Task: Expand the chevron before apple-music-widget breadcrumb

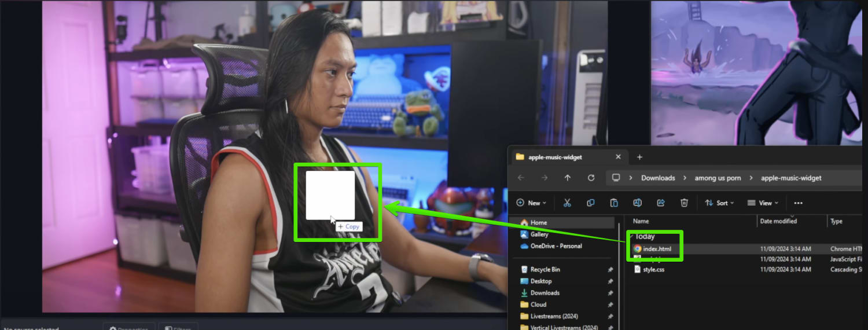Action: pyautogui.click(x=751, y=178)
